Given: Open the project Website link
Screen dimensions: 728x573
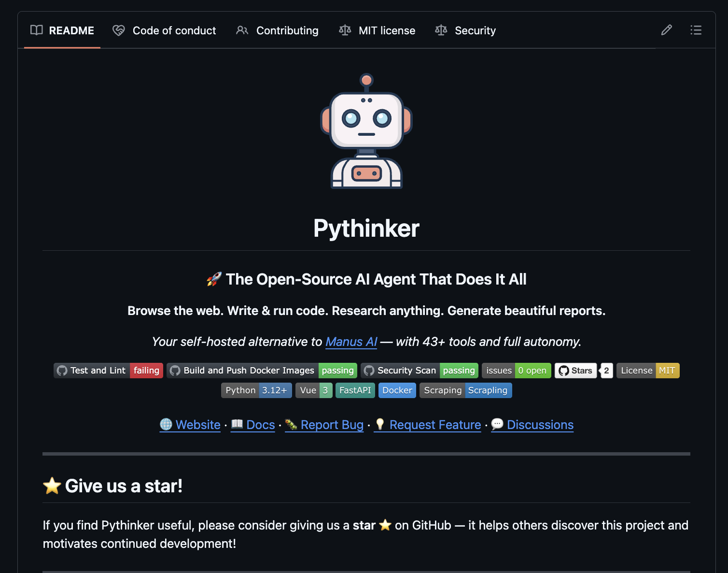Looking at the screenshot, I should (x=198, y=425).
